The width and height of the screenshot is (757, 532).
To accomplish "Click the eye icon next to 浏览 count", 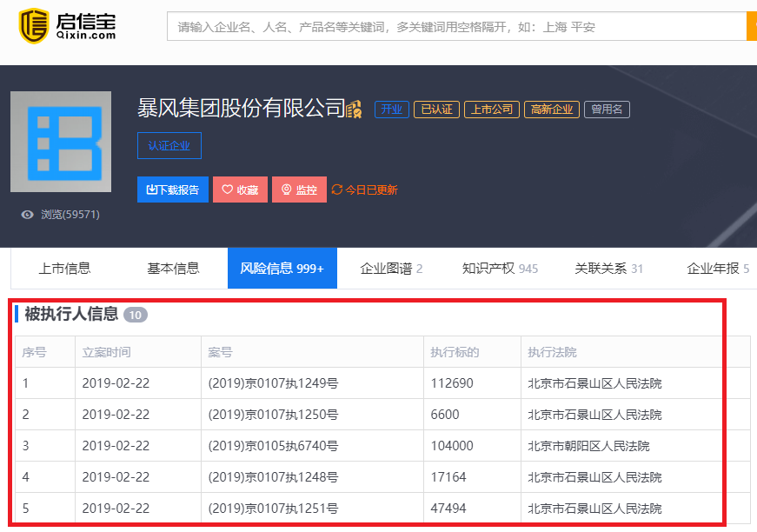I will 27,215.
